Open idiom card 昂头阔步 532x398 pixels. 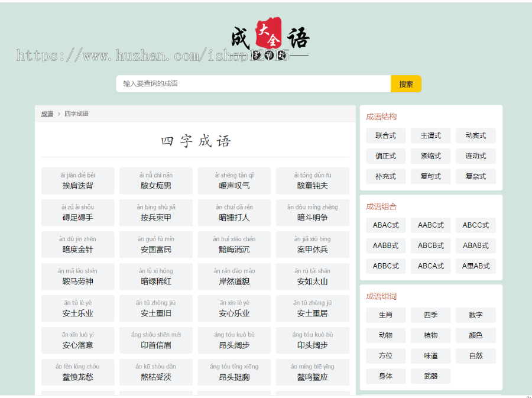tap(234, 340)
